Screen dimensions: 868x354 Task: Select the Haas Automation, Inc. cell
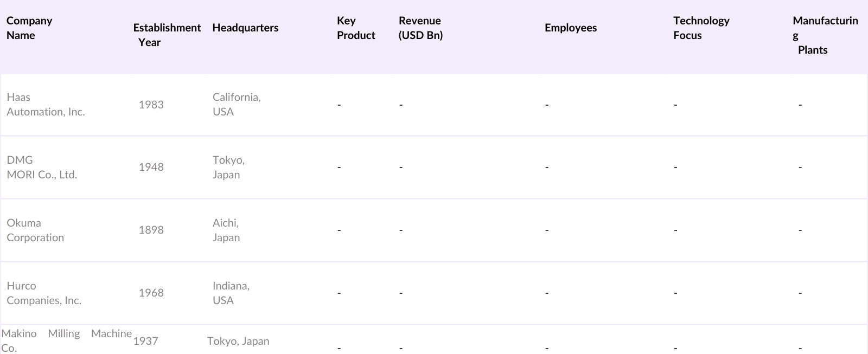[x=46, y=105]
